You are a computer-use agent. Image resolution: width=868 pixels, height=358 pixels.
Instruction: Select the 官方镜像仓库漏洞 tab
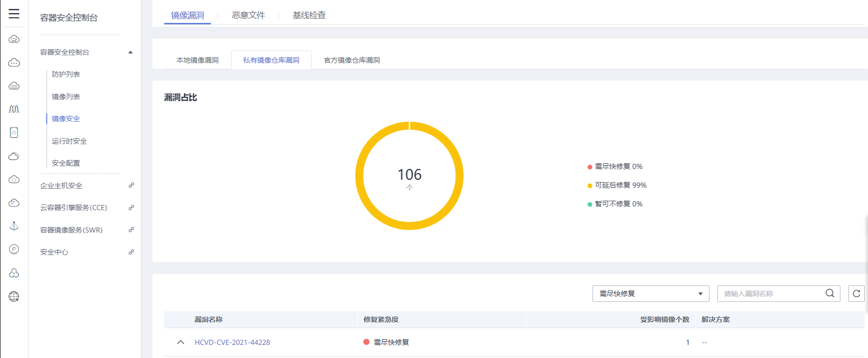point(352,60)
